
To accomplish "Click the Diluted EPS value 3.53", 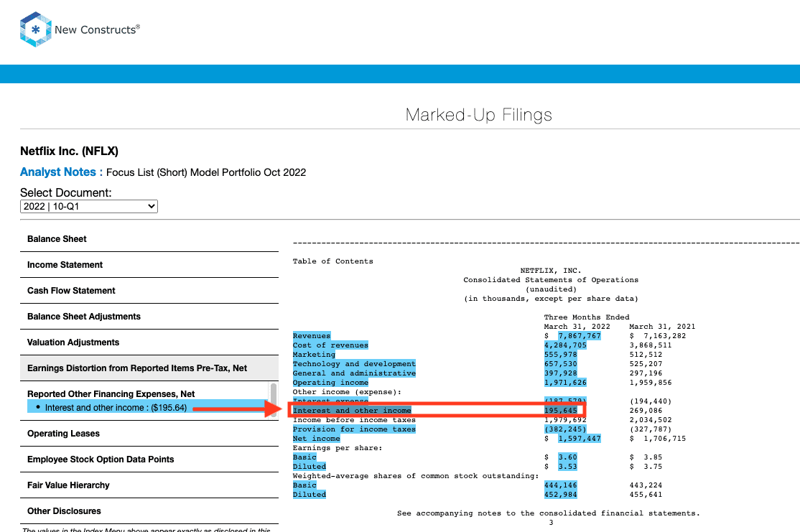I will click(567, 466).
